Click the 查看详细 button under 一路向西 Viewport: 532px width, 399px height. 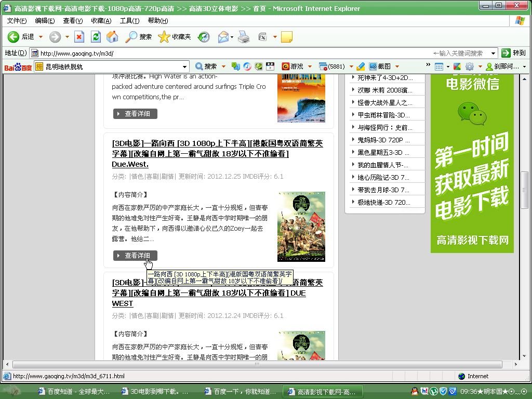pos(135,255)
